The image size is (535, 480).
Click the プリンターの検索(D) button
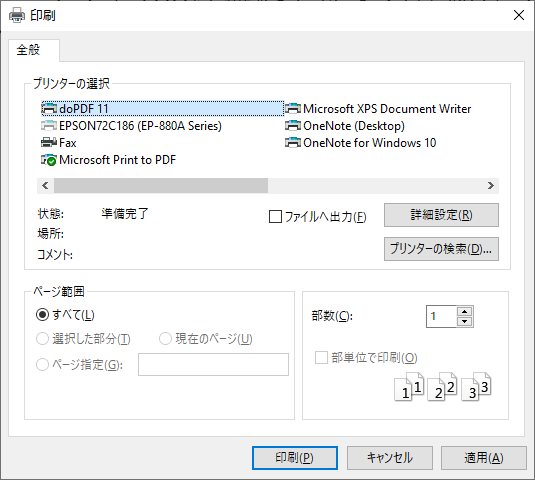pos(441,249)
